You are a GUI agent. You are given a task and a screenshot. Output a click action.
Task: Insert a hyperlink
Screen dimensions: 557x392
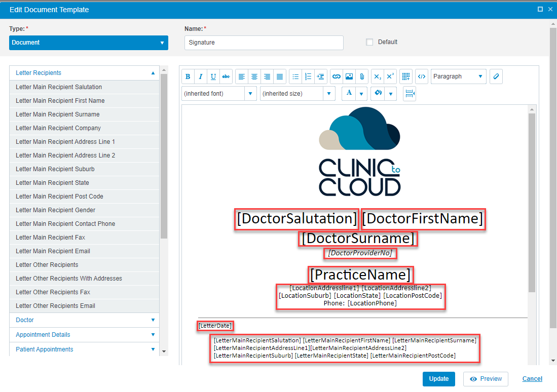(337, 76)
